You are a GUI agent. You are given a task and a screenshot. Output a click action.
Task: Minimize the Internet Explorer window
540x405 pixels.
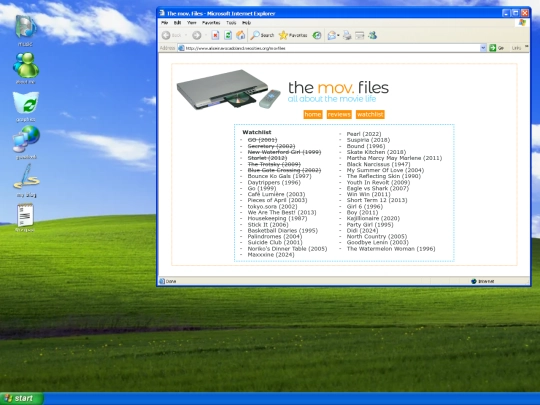506,13
